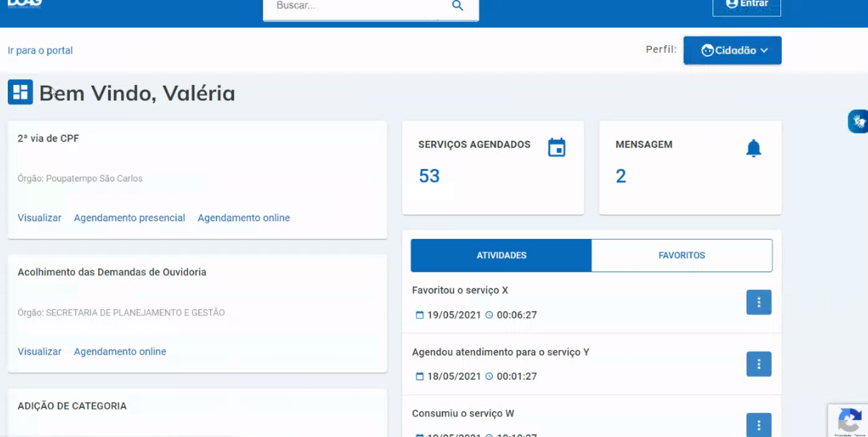
Task: Click the calendar icon in Serviços Agendados card
Action: point(557,148)
